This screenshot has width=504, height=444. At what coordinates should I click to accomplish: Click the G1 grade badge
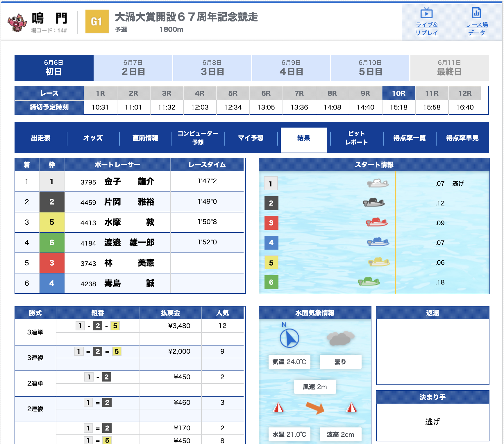point(97,22)
